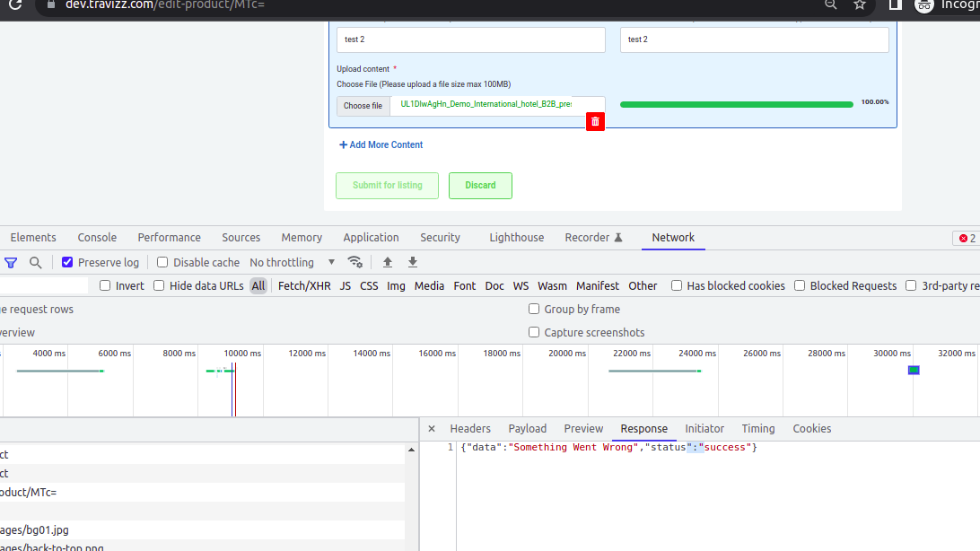Open the Performance tab

[x=170, y=238]
